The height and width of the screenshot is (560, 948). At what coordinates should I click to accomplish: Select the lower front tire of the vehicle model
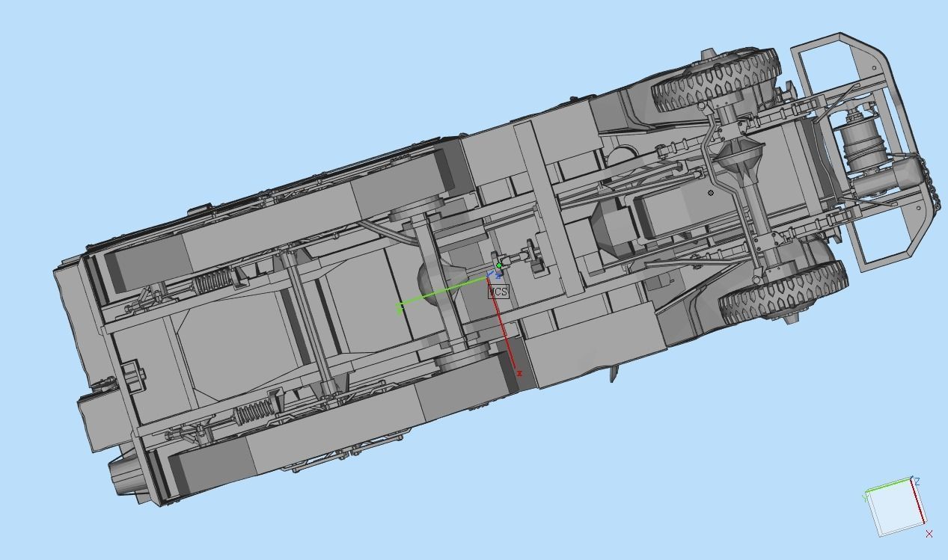(783, 292)
